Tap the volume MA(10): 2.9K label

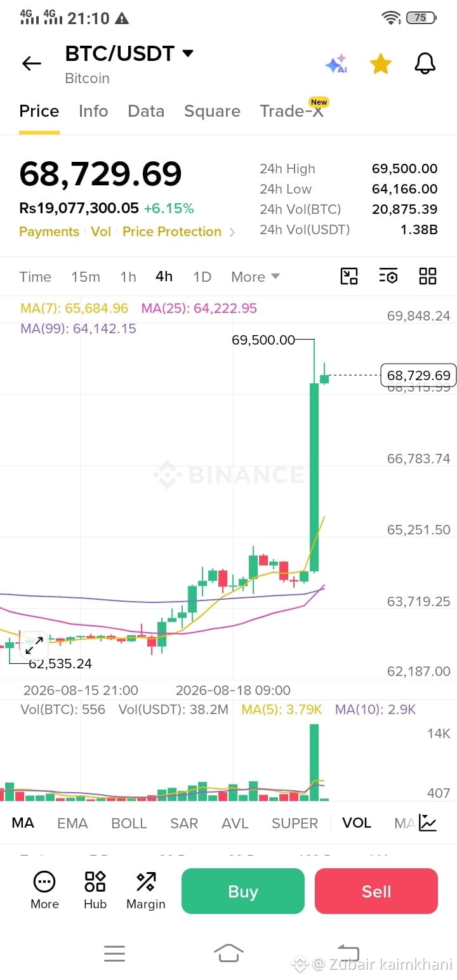(x=375, y=710)
